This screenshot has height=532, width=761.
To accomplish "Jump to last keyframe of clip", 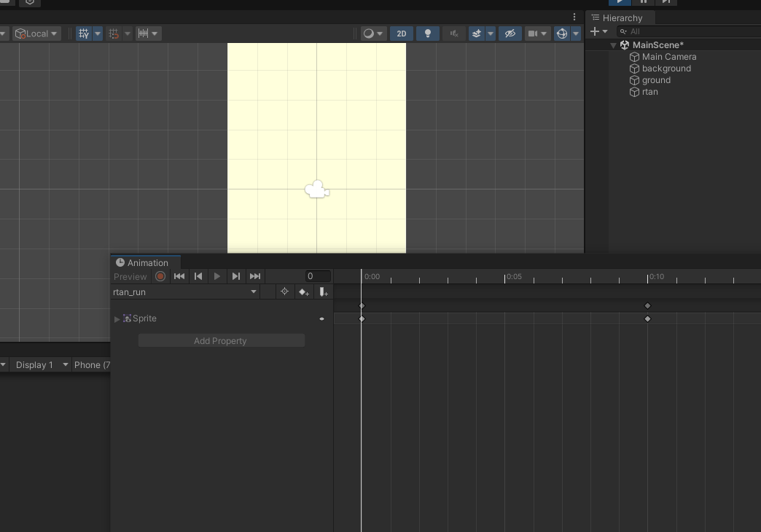I will (x=255, y=276).
